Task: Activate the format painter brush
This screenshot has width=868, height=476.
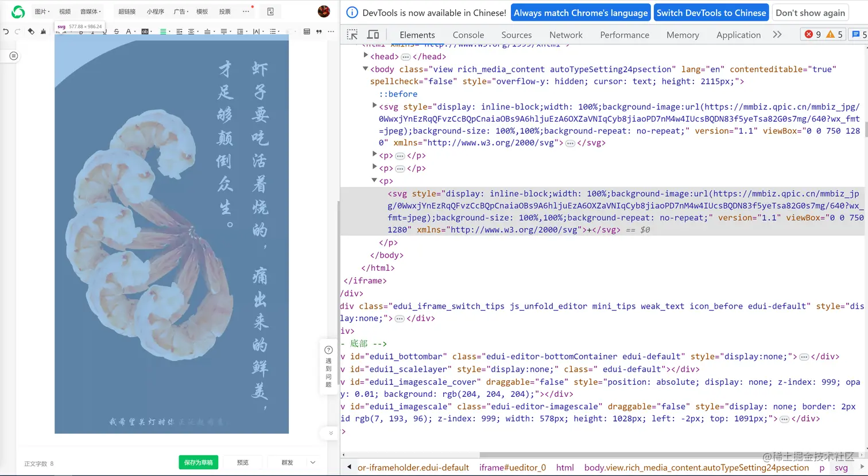Action: (x=43, y=32)
